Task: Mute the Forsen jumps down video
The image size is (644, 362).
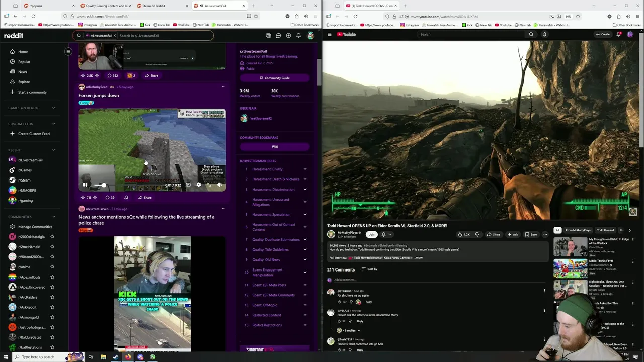Action: pyautogui.click(x=219, y=185)
